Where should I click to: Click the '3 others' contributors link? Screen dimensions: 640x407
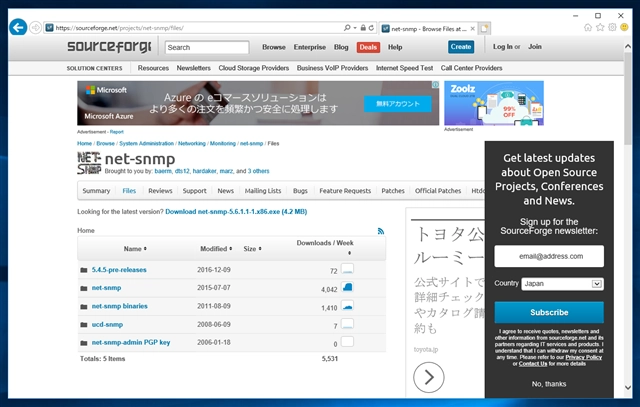258,171
